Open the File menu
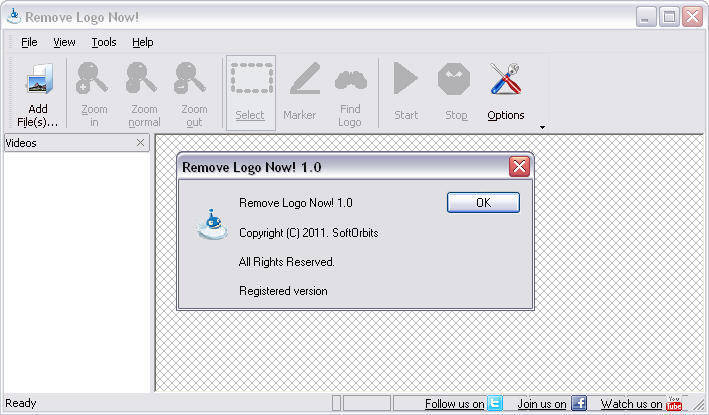Screen dimensions: 709x415 (29, 42)
